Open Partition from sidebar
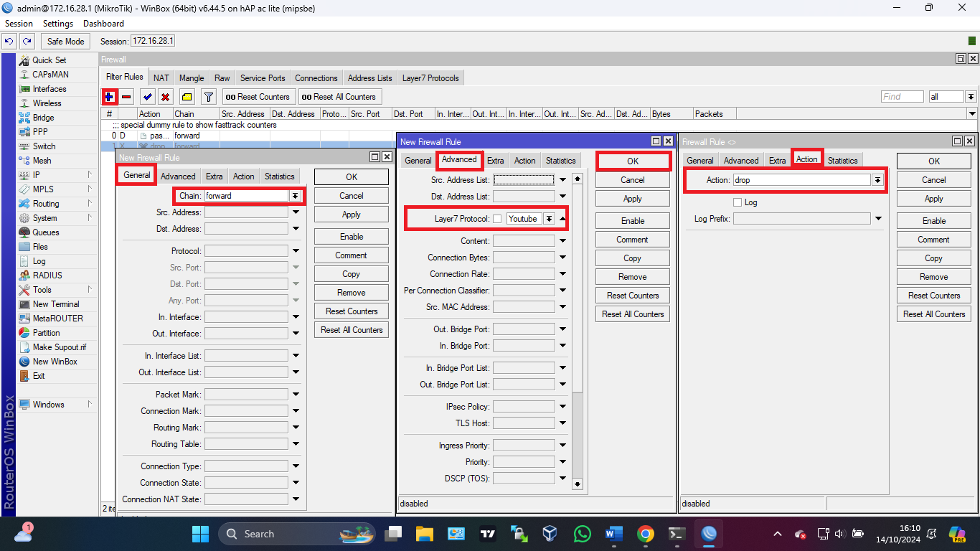The width and height of the screenshot is (980, 551). (x=46, y=333)
